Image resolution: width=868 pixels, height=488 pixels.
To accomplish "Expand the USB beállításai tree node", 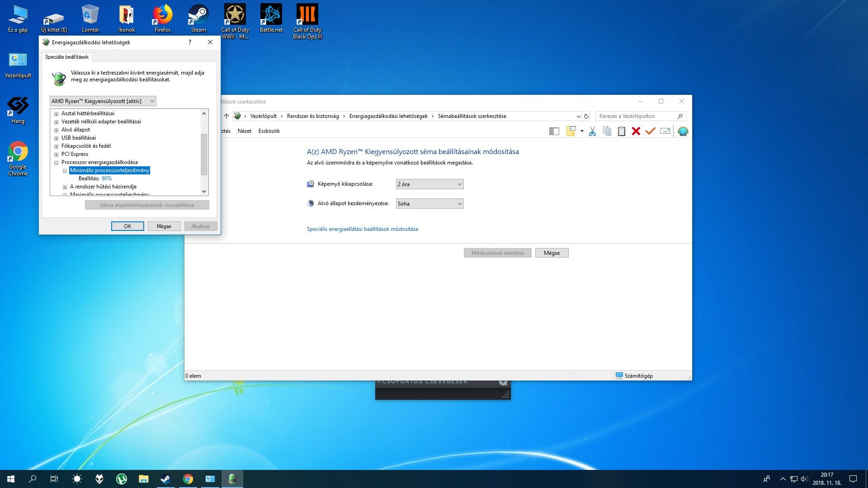I will click(x=56, y=138).
